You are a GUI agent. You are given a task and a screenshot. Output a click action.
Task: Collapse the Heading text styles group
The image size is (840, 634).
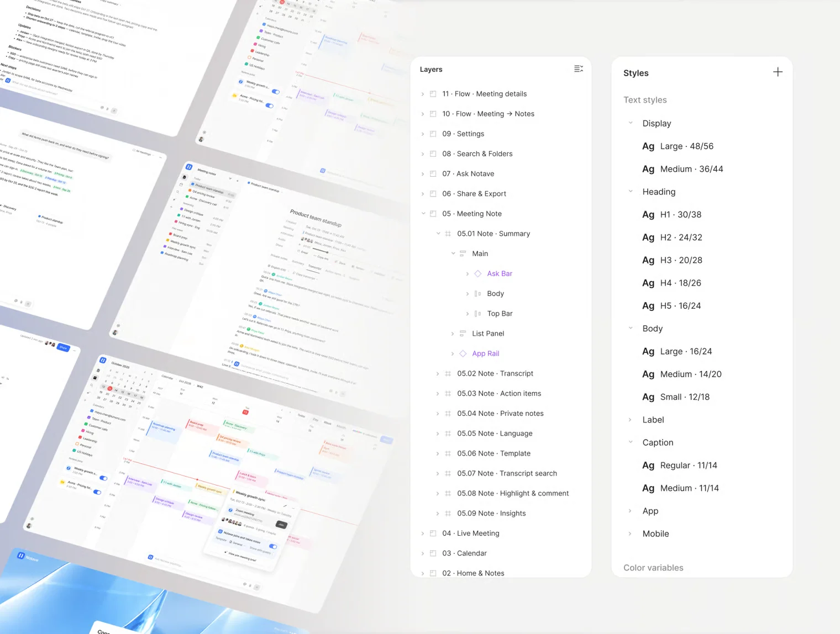[x=631, y=192]
